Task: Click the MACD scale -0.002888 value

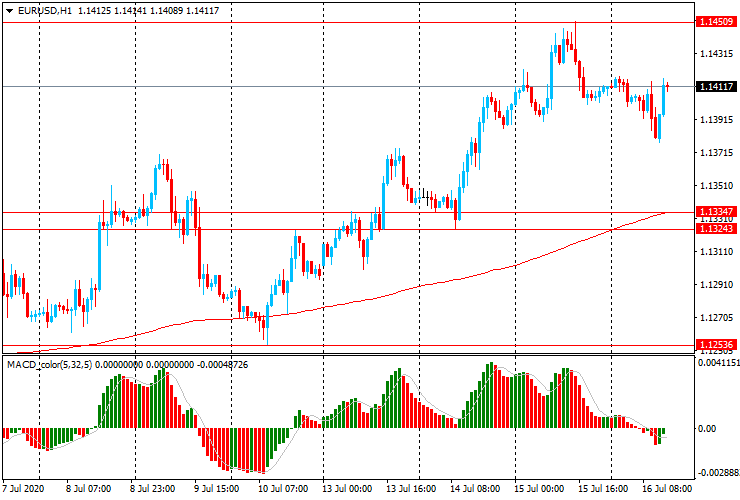Action: click(x=719, y=473)
